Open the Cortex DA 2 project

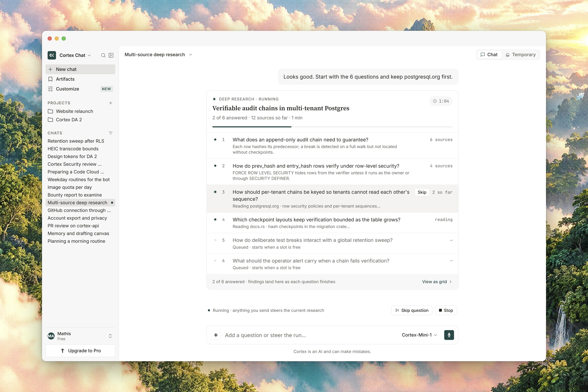80,120
